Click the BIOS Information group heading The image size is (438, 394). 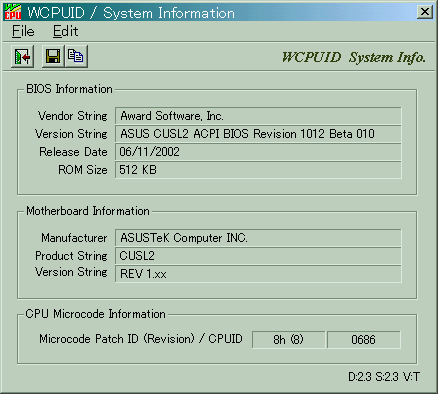click(x=69, y=89)
